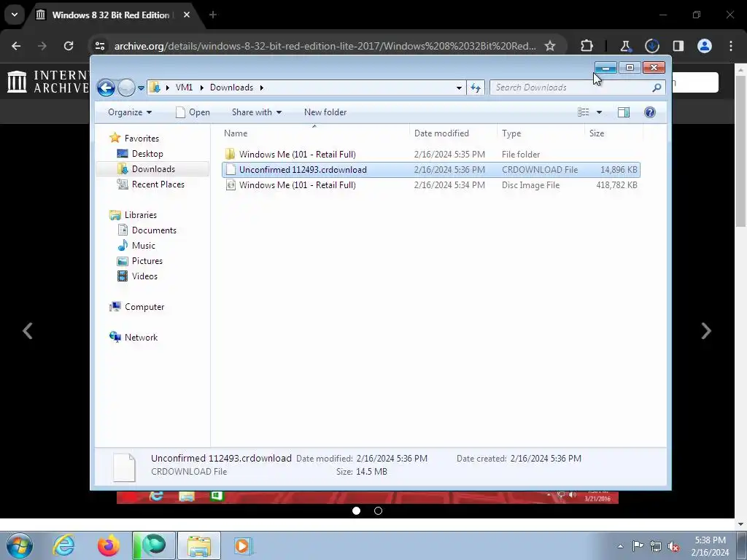
Task: Open Windows Media Player from the taskbar
Action: (243, 545)
